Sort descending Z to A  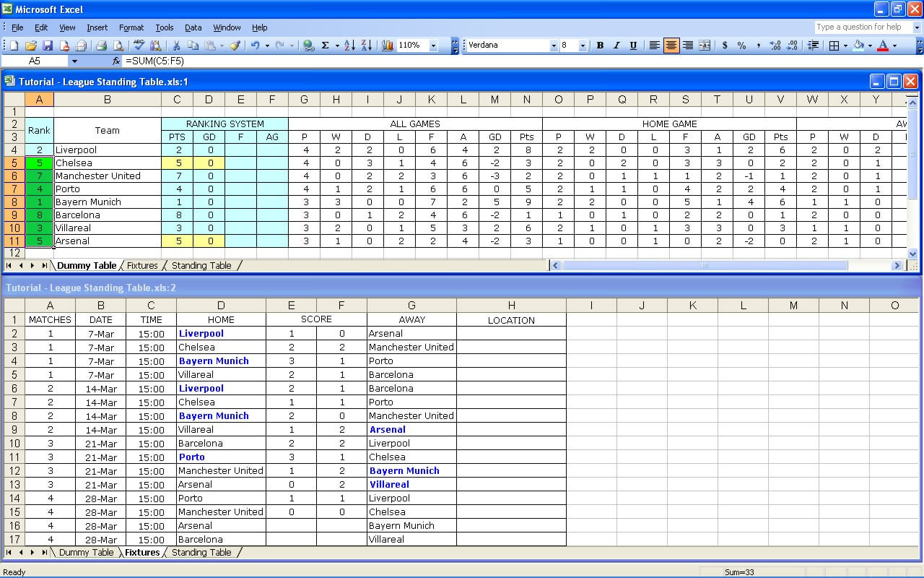(x=366, y=46)
